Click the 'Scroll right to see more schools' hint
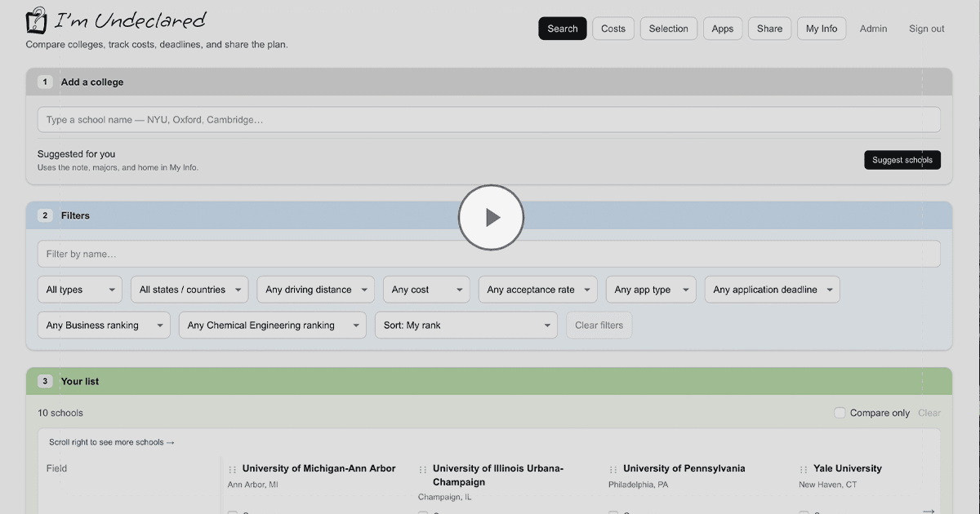The height and width of the screenshot is (514, 980). pos(112,442)
